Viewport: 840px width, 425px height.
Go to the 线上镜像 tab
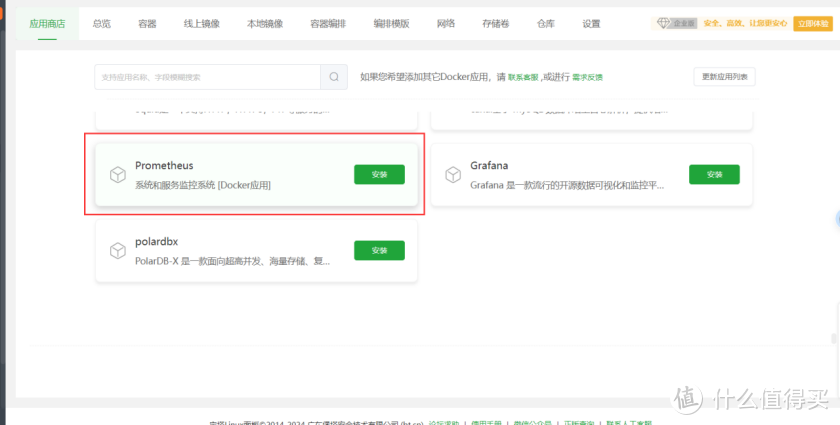point(202,24)
